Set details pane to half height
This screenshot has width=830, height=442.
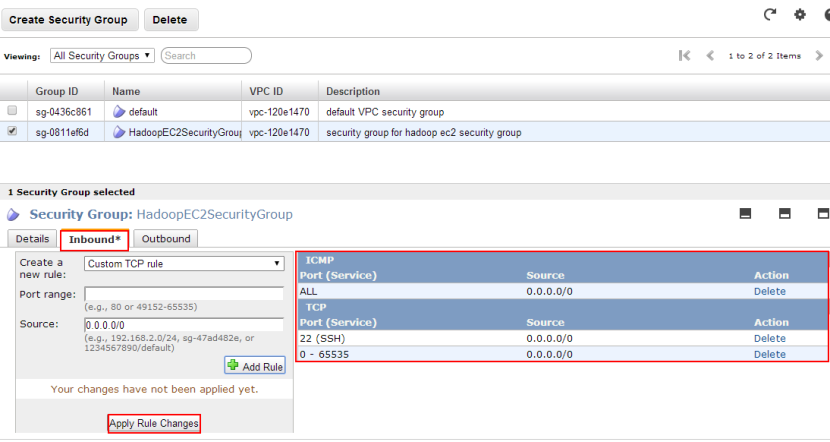784,213
